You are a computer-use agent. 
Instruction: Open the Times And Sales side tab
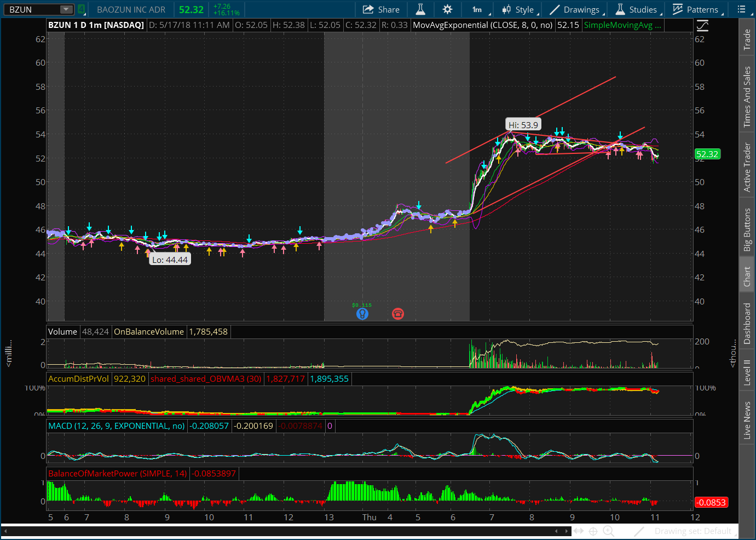(x=747, y=97)
